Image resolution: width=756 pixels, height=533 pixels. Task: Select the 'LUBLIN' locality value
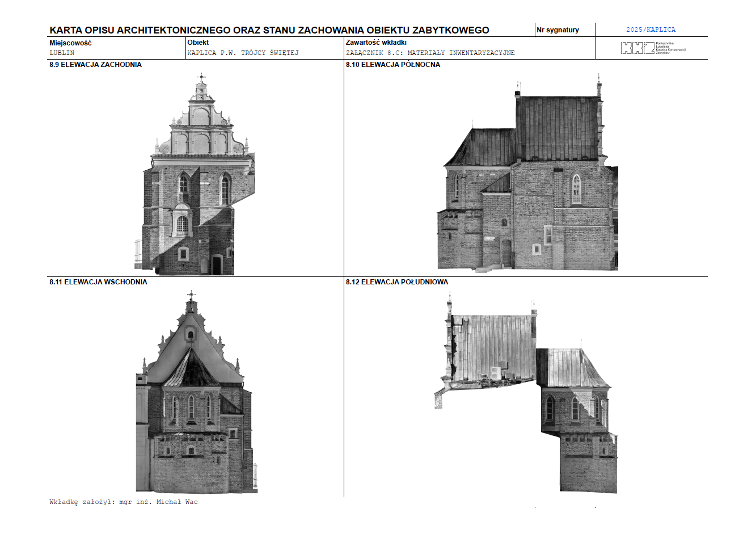tap(62, 53)
